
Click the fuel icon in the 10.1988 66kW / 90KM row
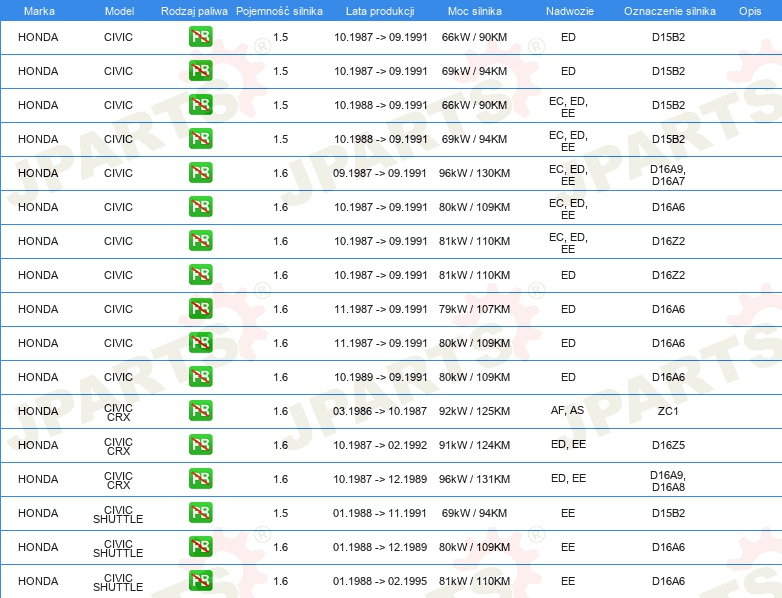(200, 105)
